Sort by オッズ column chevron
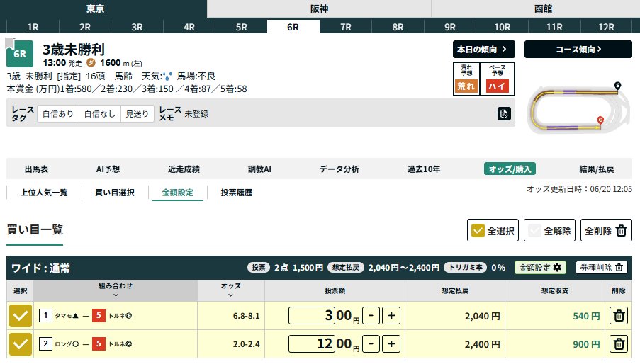The image size is (640, 364). click(x=230, y=295)
